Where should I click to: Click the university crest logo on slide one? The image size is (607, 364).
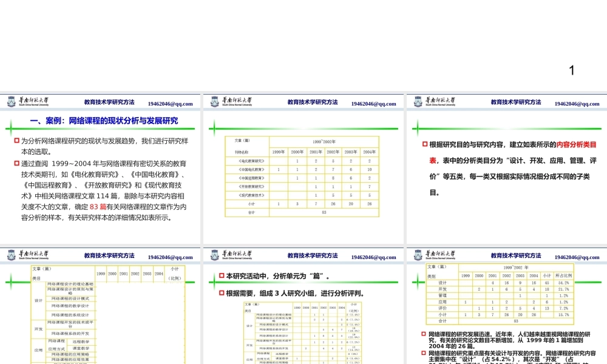coord(11,101)
